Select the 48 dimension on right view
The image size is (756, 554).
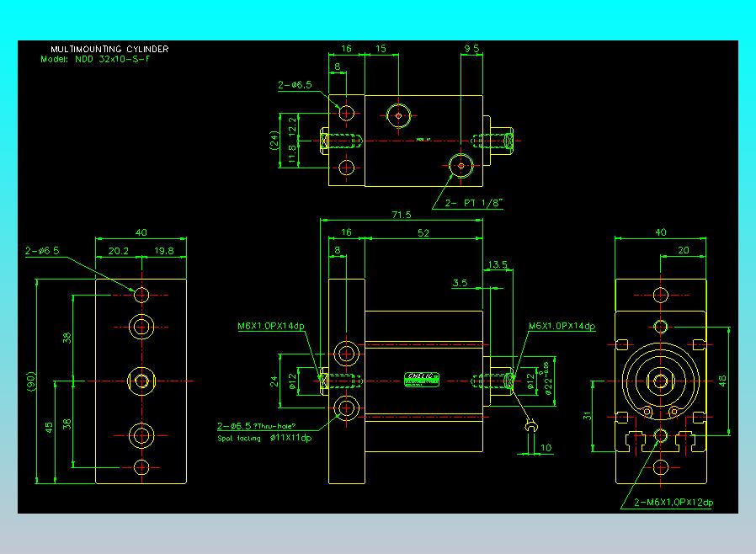721,381
